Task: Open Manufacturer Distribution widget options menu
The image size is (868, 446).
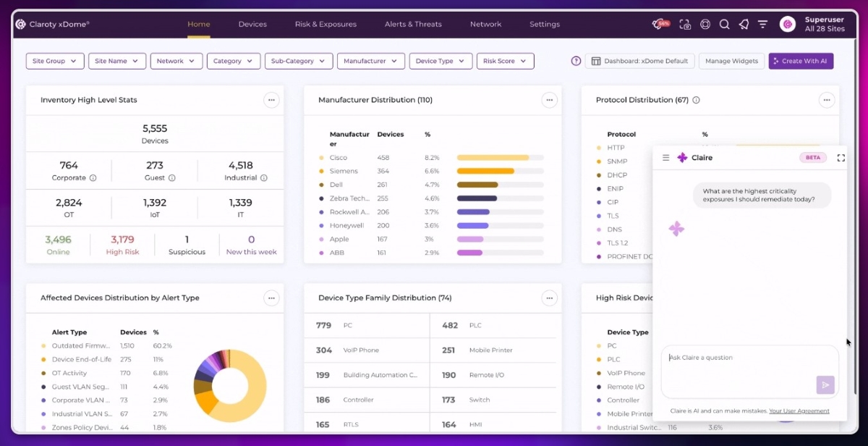Action: pos(550,100)
